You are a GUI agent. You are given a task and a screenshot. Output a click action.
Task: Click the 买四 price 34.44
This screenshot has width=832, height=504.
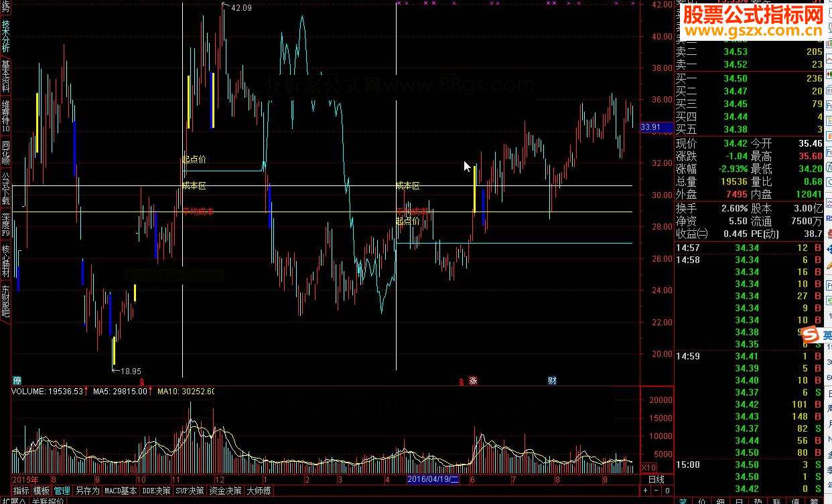[x=736, y=116]
